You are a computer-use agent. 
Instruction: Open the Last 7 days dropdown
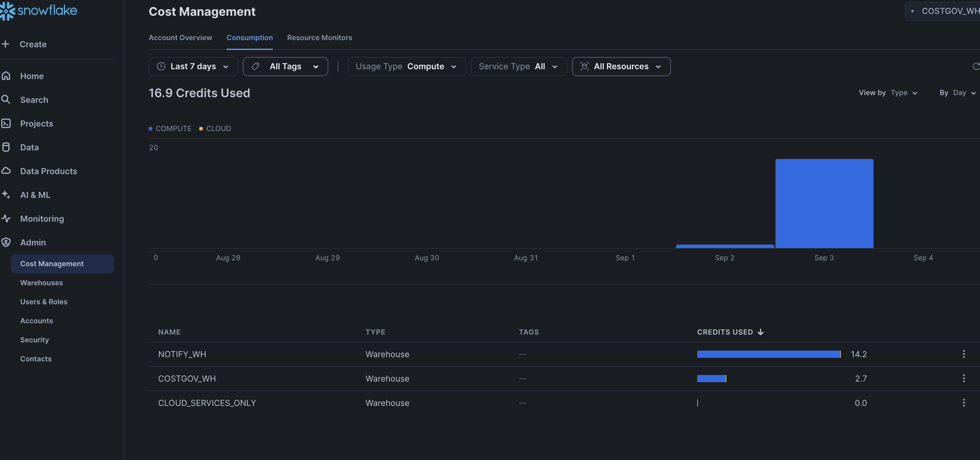193,67
